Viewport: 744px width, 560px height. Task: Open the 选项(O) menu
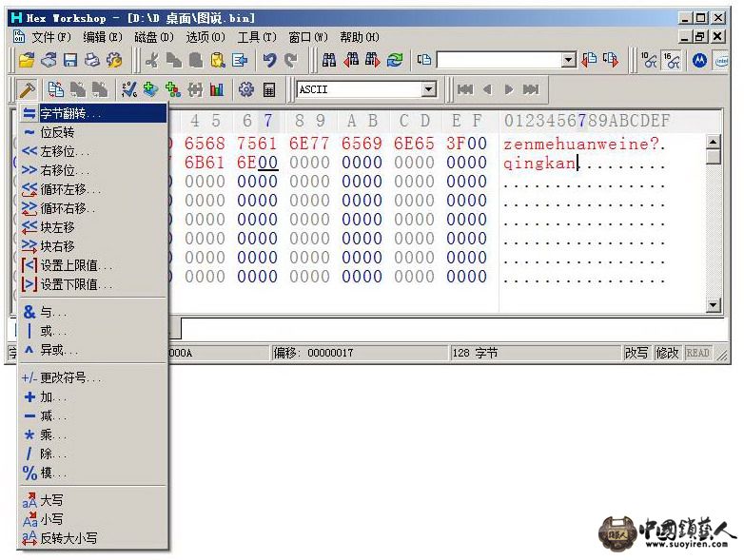point(205,37)
